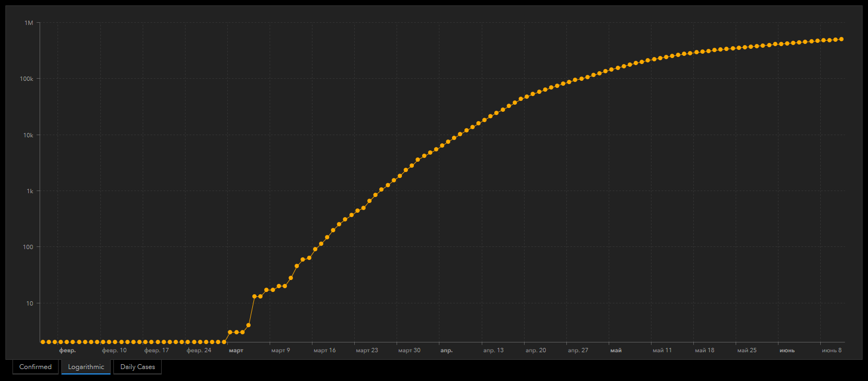Click the май 11 date label
Image resolution: width=868 pixels, height=381 pixels.
point(662,351)
